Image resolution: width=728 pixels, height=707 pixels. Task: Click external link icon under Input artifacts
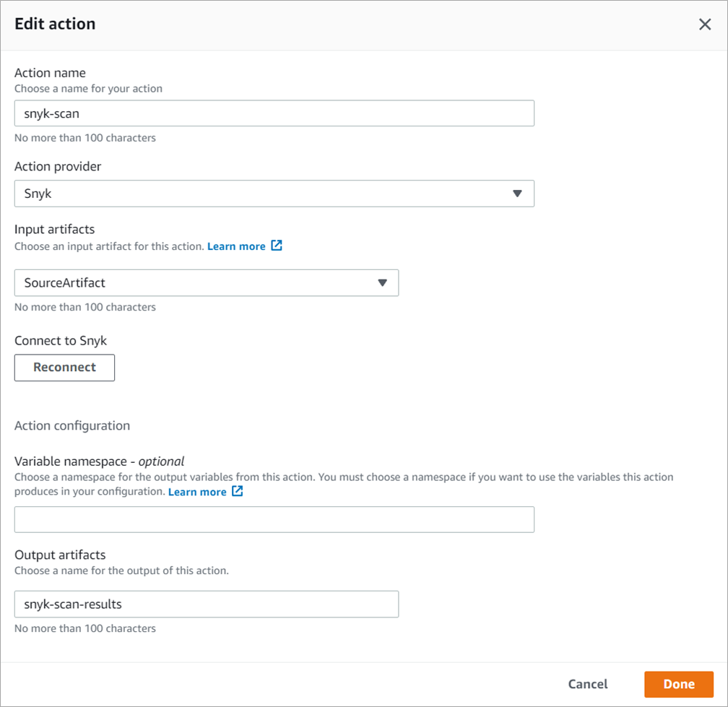tap(277, 246)
